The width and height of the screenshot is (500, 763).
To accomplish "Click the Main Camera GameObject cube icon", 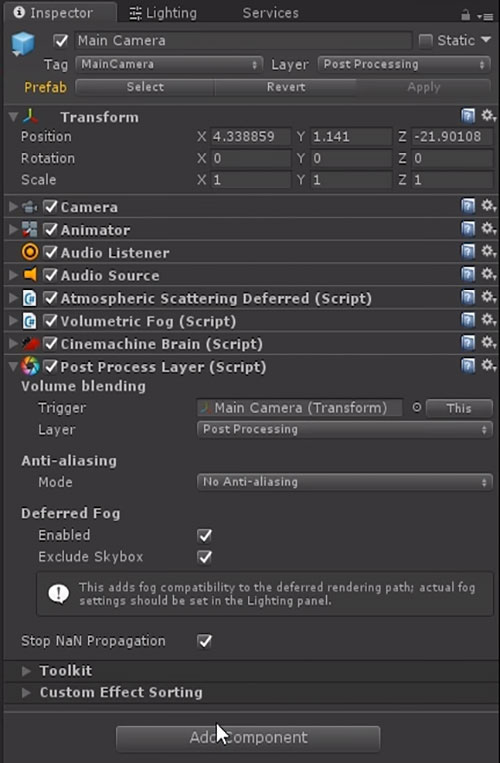I will tap(23, 44).
